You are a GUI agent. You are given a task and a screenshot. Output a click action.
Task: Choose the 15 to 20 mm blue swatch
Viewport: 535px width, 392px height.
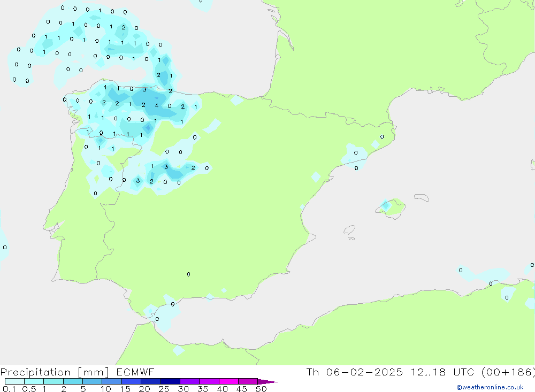coord(132,381)
